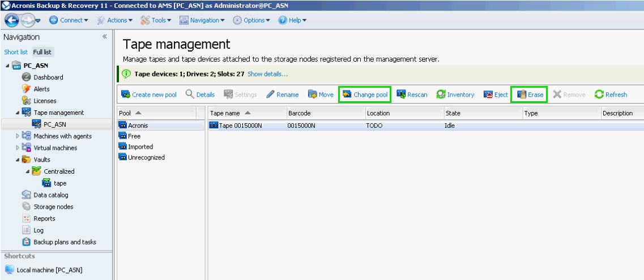The width and height of the screenshot is (644, 280).
Task: Click the Inventory toolbar button
Action: coord(455,94)
